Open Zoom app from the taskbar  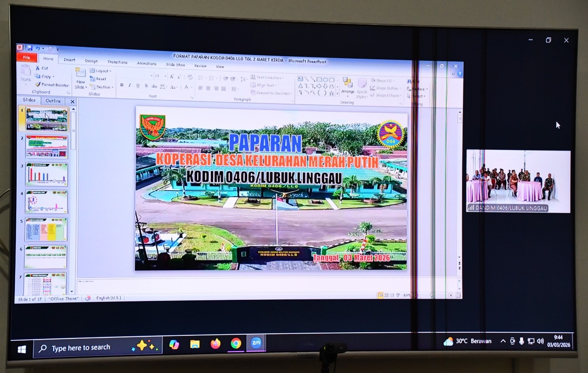pyautogui.click(x=256, y=343)
